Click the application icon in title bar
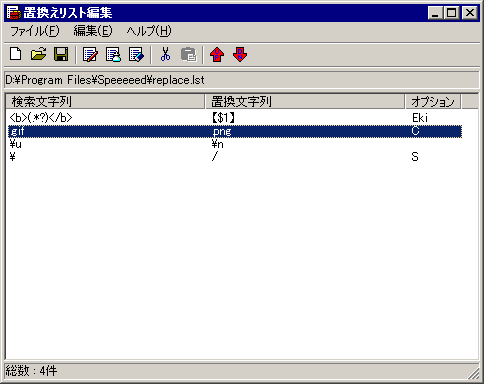484x384 pixels. click(x=14, y=13)
